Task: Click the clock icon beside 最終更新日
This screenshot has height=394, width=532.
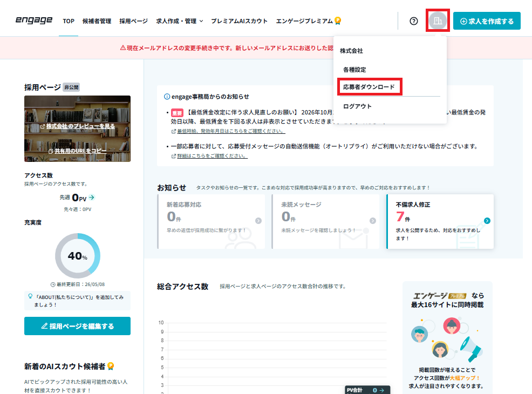Action: click(53, 284)
